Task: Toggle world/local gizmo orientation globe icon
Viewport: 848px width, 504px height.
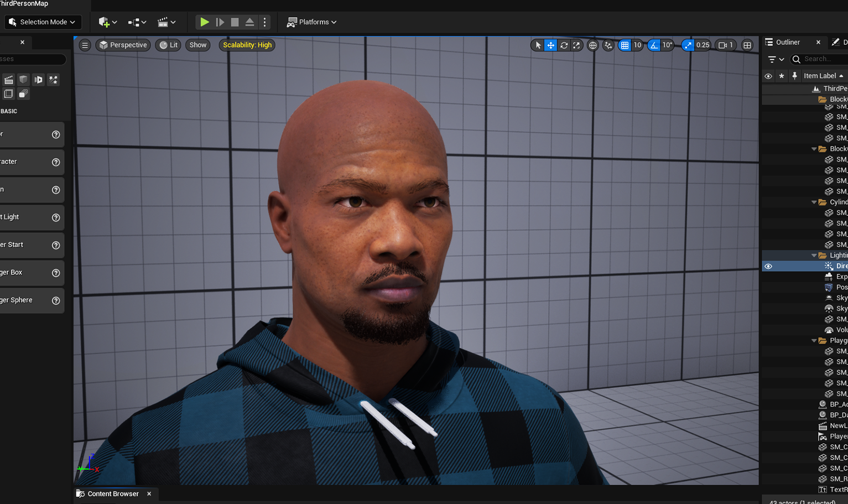Action: click(x=592, y=45)
